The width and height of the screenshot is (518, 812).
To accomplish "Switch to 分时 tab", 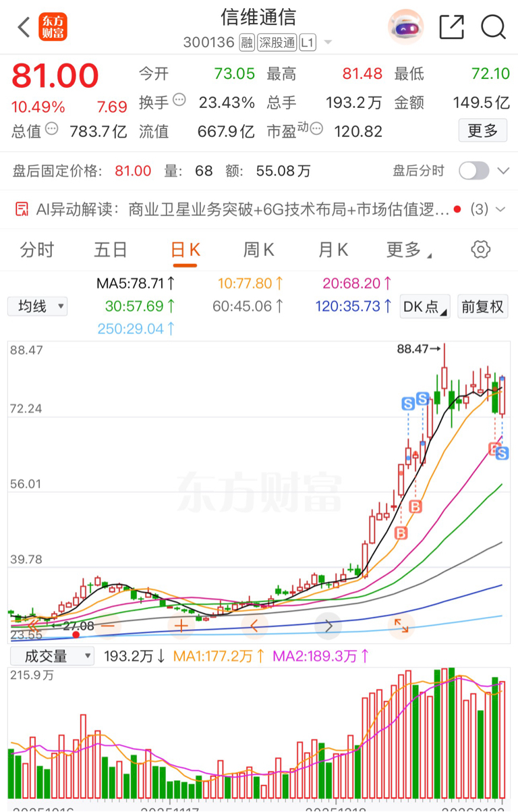I will (37, 250).
